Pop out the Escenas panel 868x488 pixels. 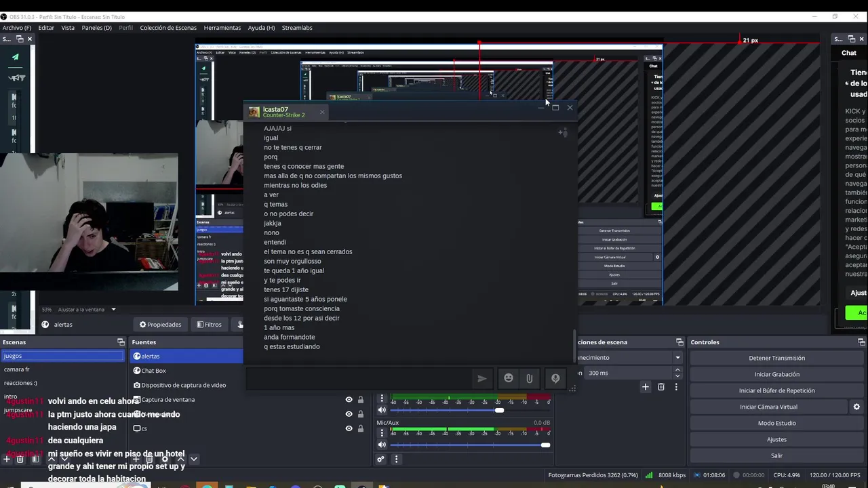pyautogui.click(x=121, y=342)
